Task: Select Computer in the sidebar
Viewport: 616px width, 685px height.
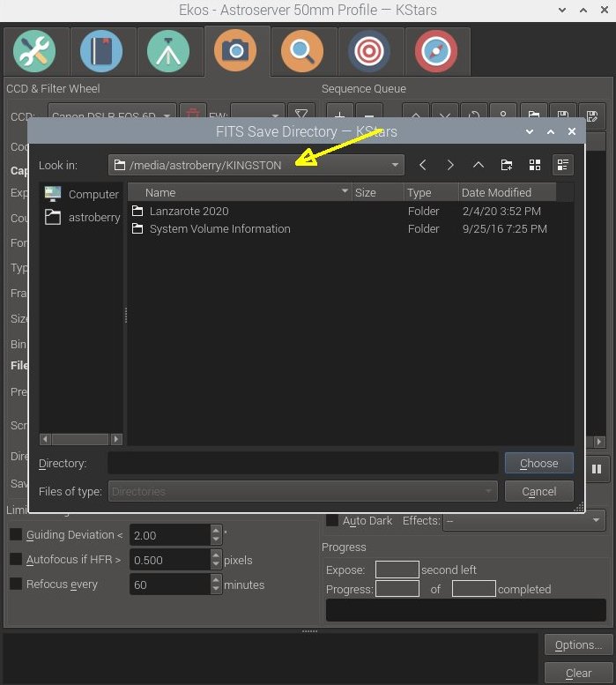Action: click(82, 194)
